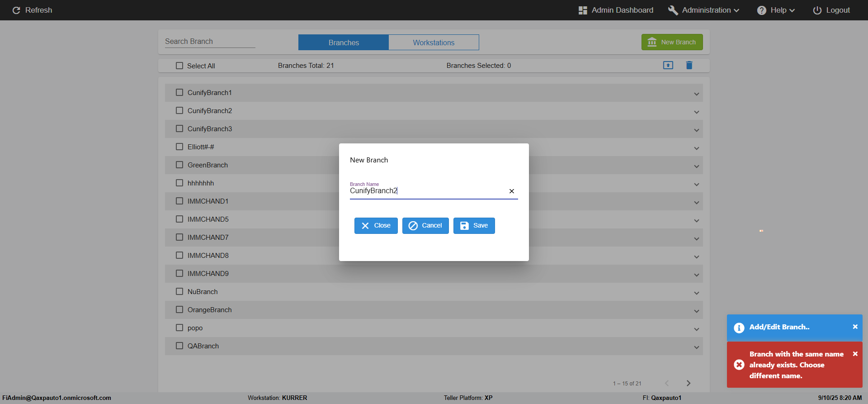
Task: Click the IMMCHAND7 branch row name
Action: [208, 237]
